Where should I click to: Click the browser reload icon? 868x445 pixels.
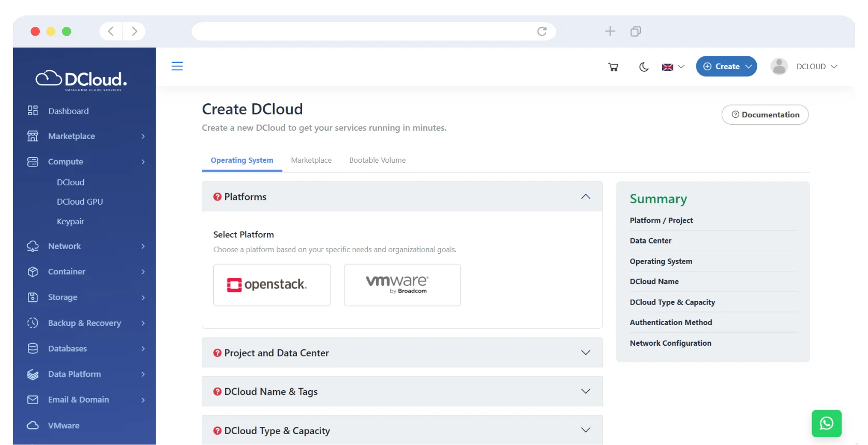tap(542, 32)
